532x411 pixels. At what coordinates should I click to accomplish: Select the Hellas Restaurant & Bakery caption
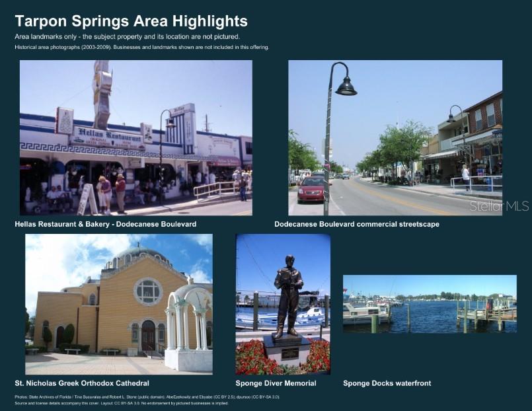point(106,224)
